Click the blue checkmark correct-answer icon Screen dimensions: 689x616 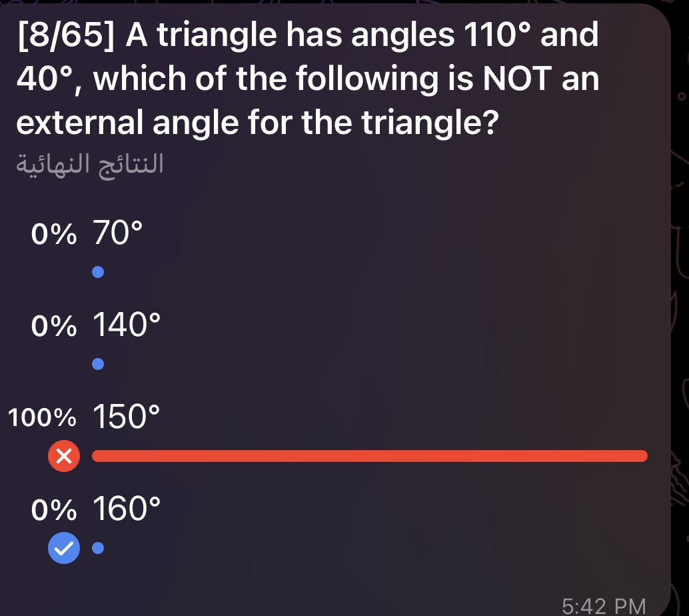coord(64,548)
